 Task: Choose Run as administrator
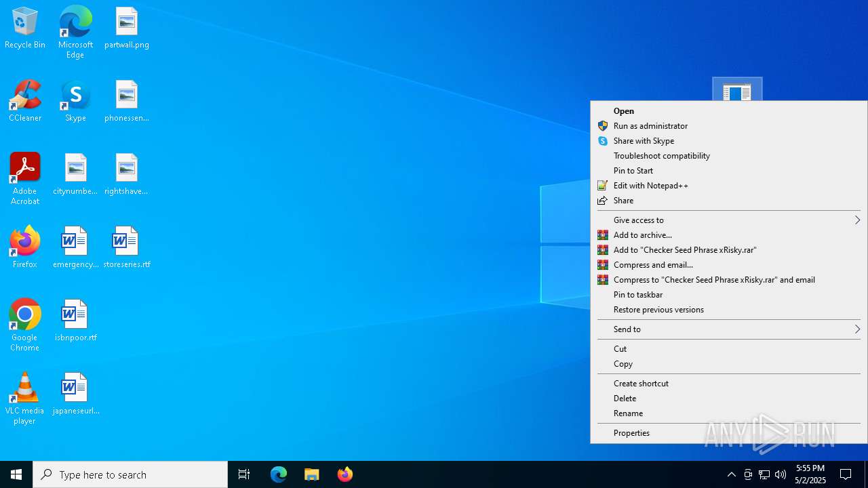coord(729,126)
